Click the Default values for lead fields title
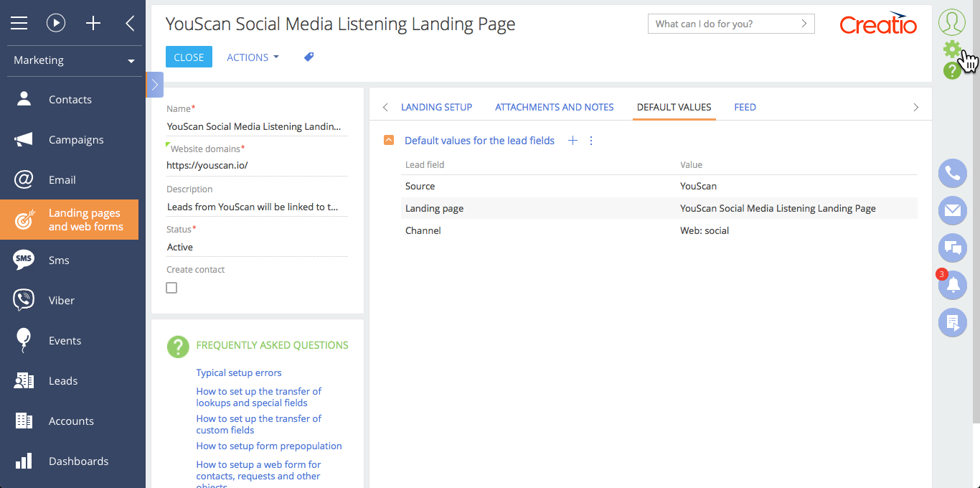 (479, 141)
